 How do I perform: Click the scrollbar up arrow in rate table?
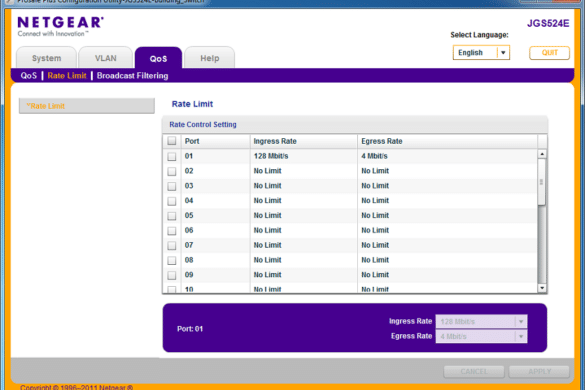tap(542, 154)
